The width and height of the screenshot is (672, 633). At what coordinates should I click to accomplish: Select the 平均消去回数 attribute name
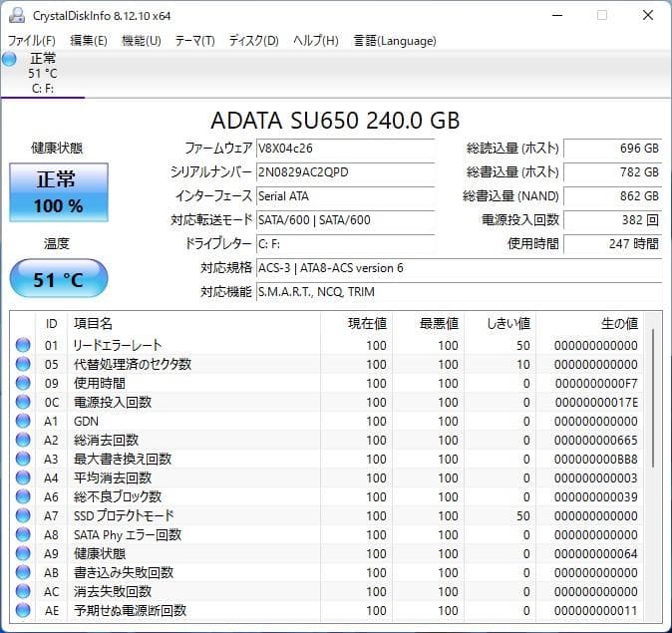point(113,477)
